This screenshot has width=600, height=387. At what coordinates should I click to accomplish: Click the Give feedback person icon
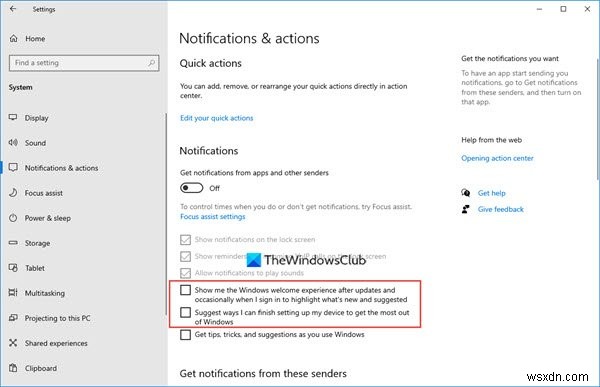pos(466,209)
